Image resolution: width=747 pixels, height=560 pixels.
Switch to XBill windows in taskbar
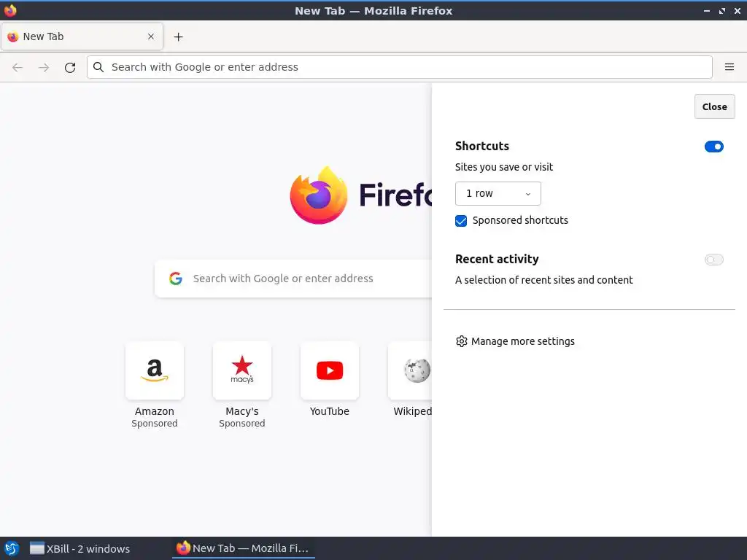coord(80,548)
